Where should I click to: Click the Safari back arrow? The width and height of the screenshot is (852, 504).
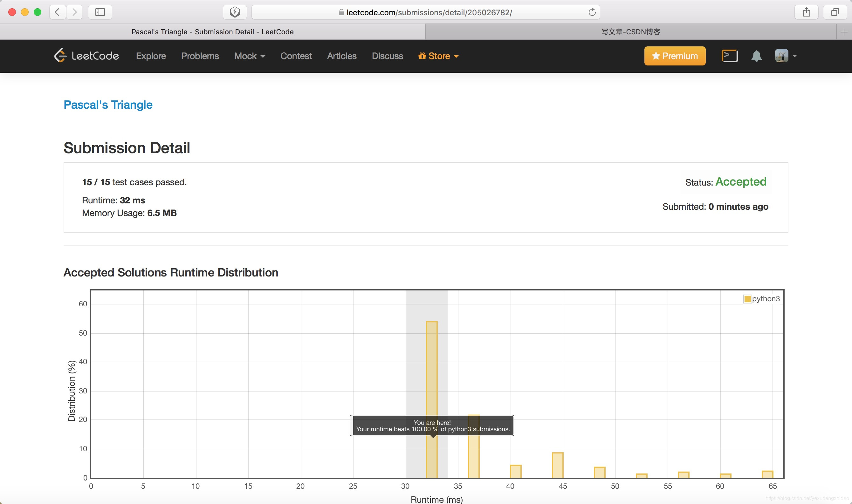58,12
